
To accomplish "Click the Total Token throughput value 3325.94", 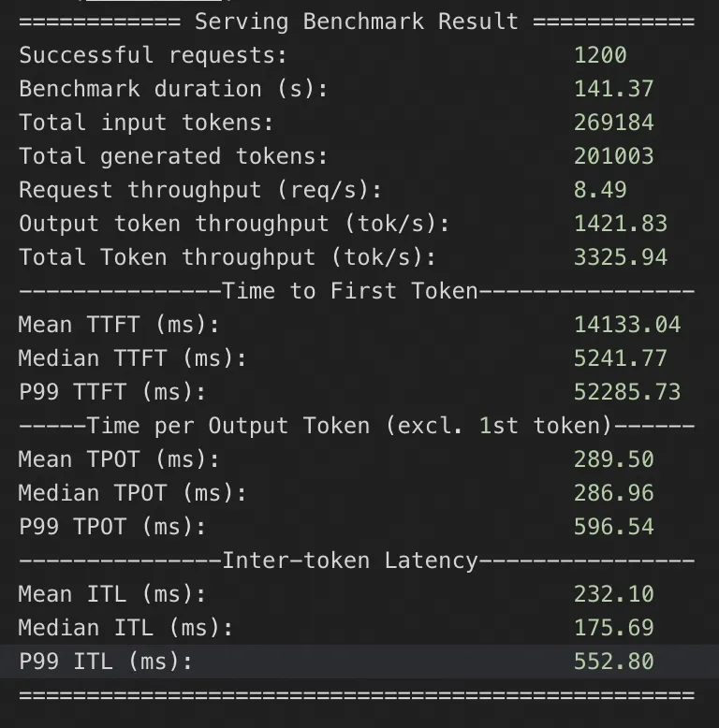I will (620, 257).
